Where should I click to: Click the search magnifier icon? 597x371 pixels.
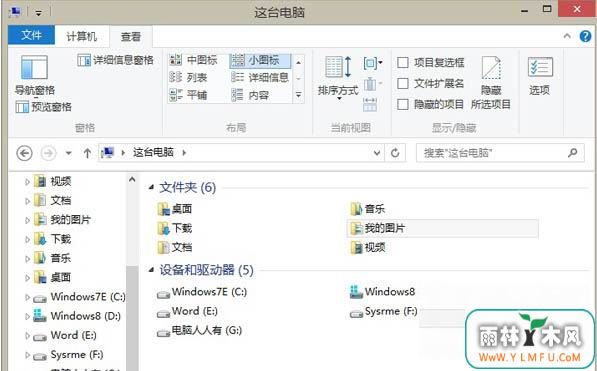point(573,153)
